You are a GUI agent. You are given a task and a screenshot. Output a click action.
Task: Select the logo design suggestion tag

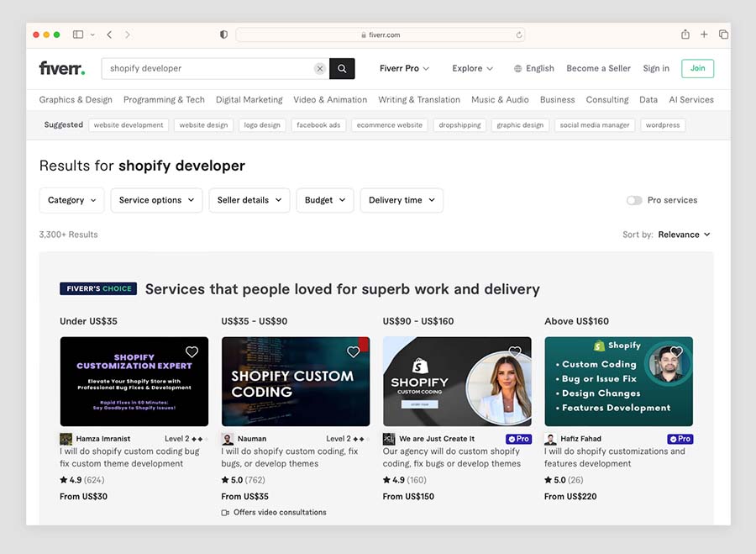click(262, 125)
